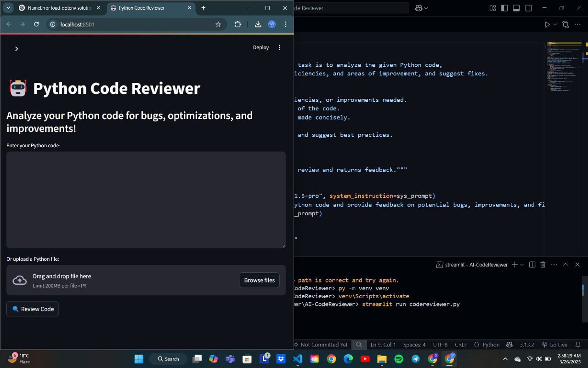Toggle the VS Code secondary sidebar
Viewport: 588px width, 368px height.
click(x=528, y=8)
